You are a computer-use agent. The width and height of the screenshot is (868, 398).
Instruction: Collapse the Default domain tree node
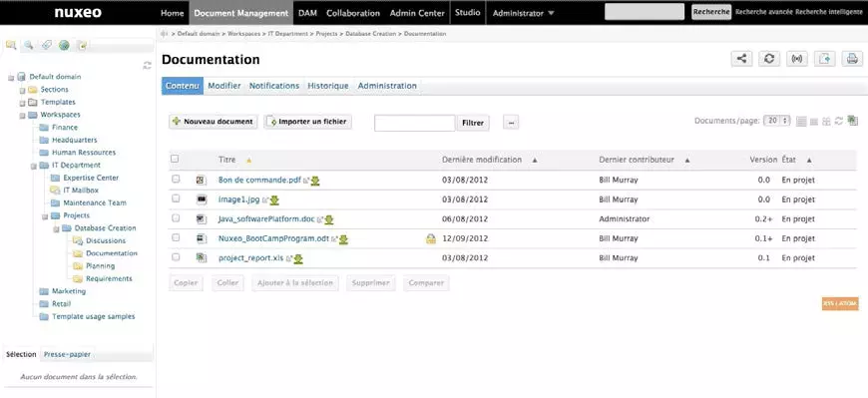pos(11,78)
